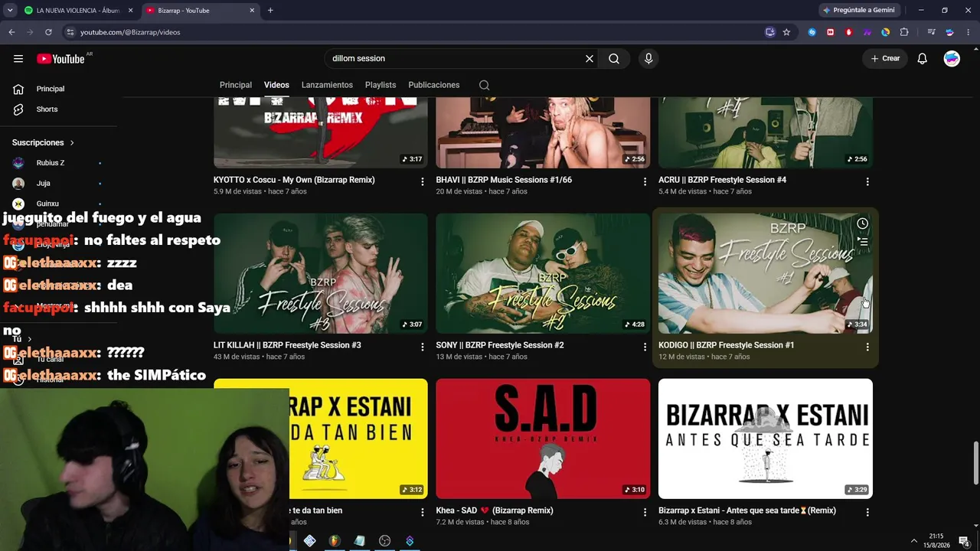Click the browser address bar URL
This screenshot has height=551, width=980.
click(130, 32)
